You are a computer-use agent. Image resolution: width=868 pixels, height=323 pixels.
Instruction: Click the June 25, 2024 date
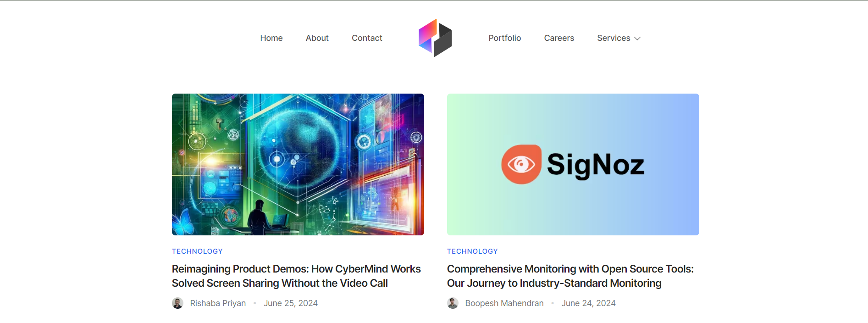pos(291,303)
